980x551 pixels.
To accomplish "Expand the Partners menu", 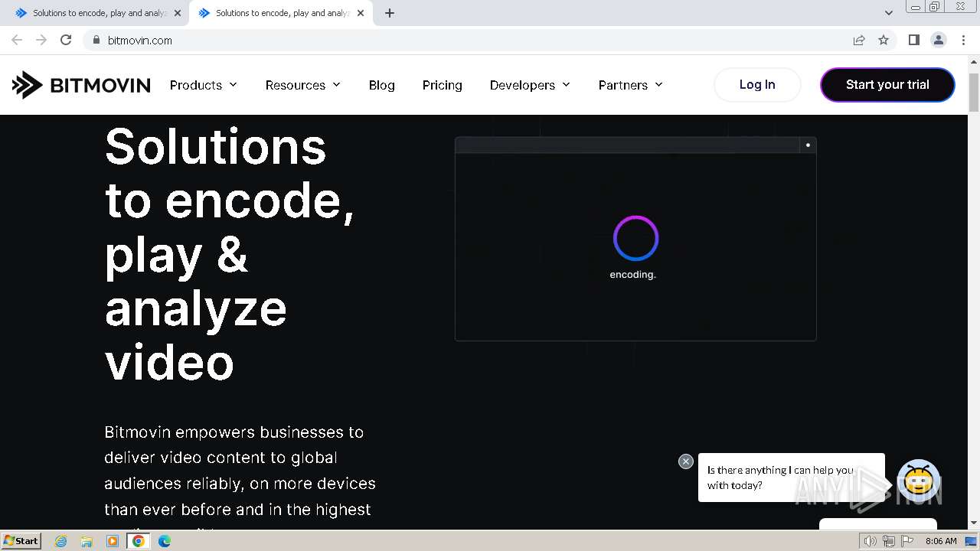I will pyautogui.click(x=631, y=85).
